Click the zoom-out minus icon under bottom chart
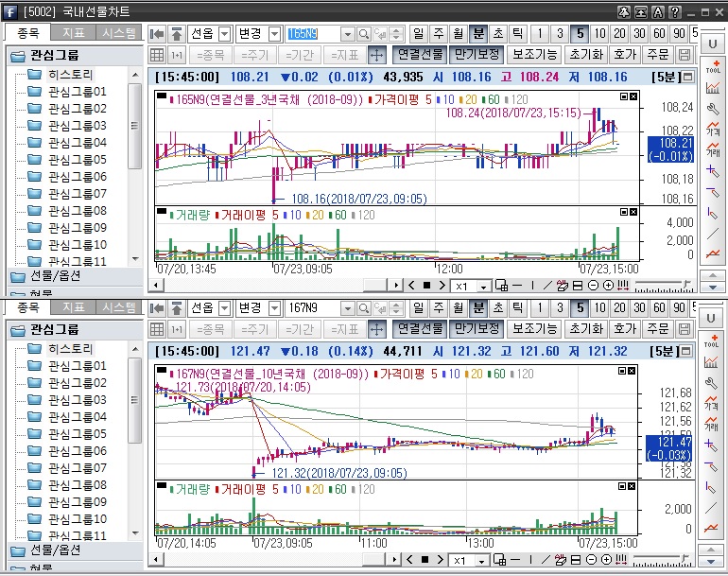This screenshot has height=576, width=728. (x=592, y=561)
